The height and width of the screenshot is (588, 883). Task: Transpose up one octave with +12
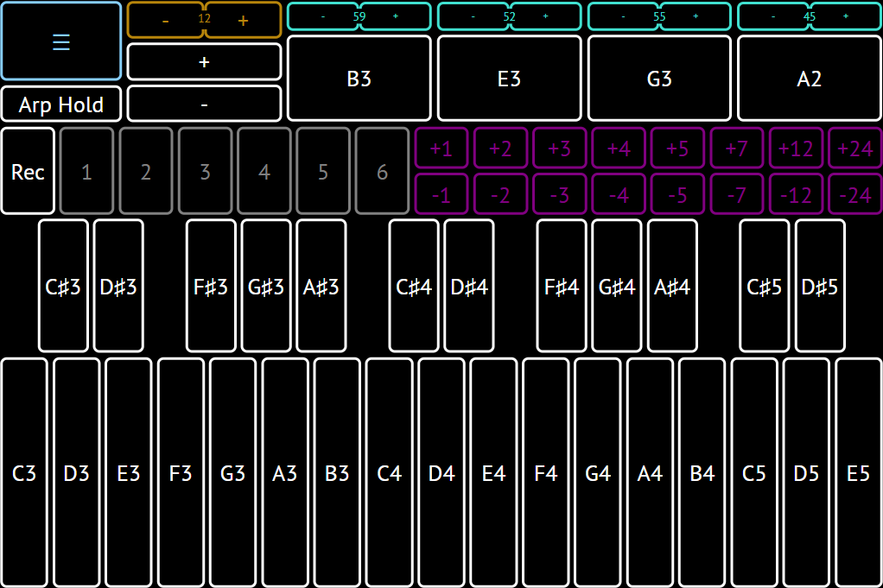coord(796,149)
